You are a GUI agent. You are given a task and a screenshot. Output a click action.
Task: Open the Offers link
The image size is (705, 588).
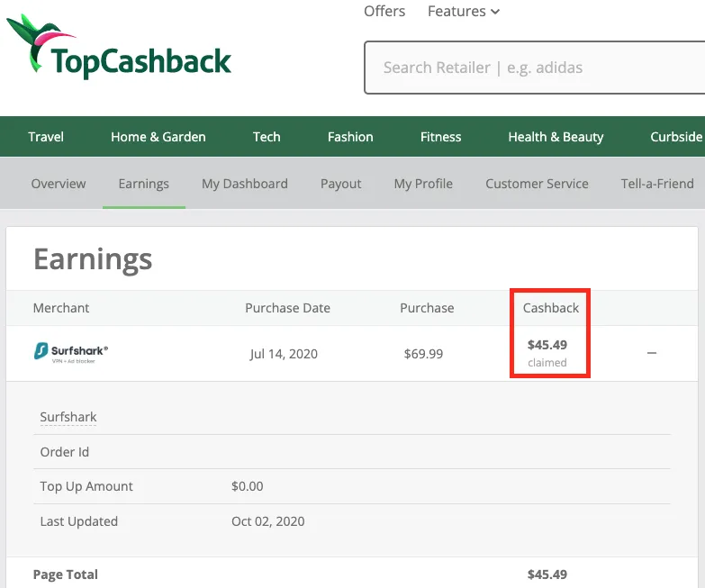(x=384, y=11)
